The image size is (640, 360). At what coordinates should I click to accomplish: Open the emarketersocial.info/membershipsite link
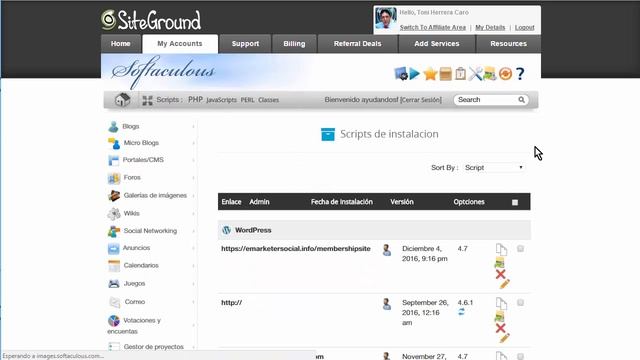pyautogui.click(x=296, y=249)
